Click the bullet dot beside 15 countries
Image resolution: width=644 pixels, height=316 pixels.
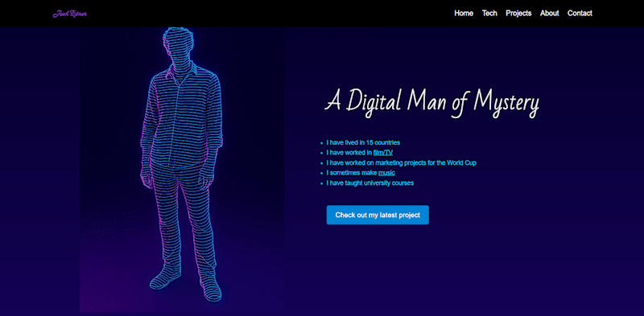tap(321, 143)
